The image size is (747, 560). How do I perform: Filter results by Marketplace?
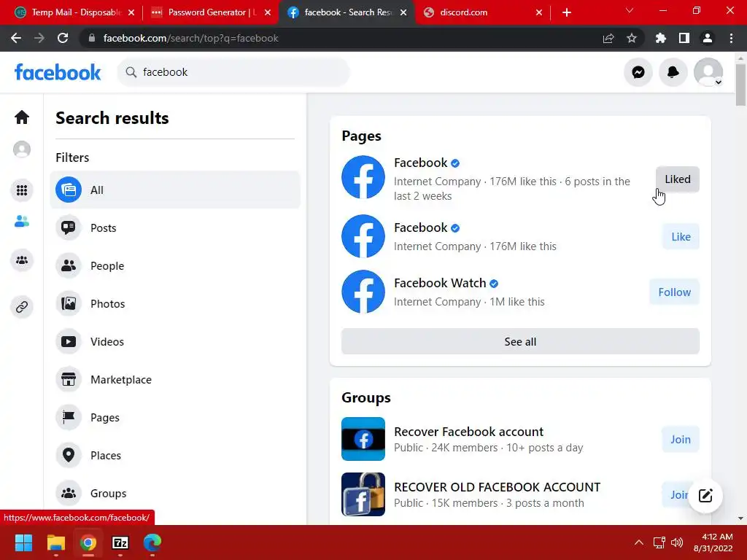(175, 379)
